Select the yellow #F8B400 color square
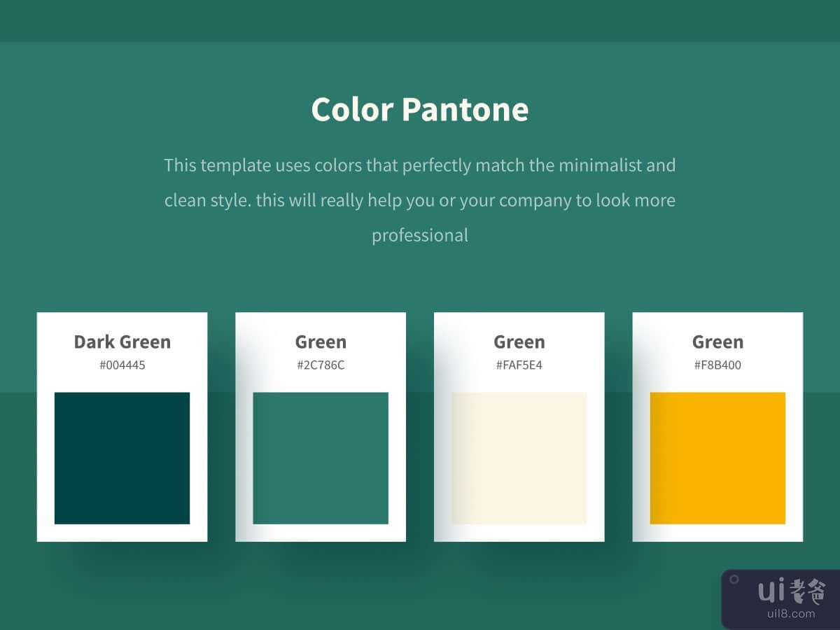Viewport: 840px width, 630px height. point(717,458)
